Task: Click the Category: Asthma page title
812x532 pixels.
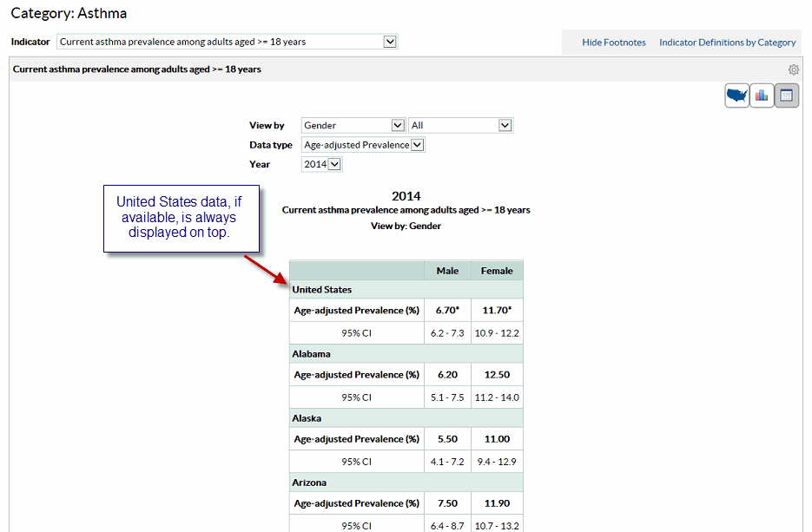Action: click(x=69, y=13)
